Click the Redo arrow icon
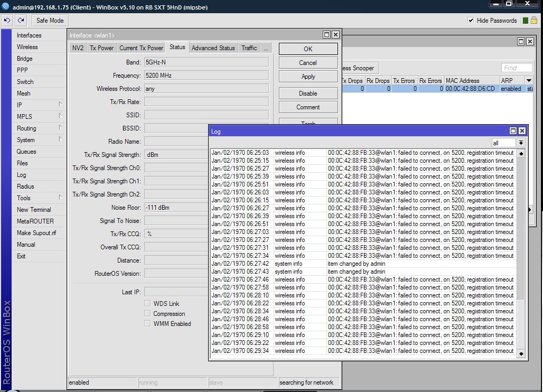The height and width of the screenshot is (392, 543). tap(21, 21)
